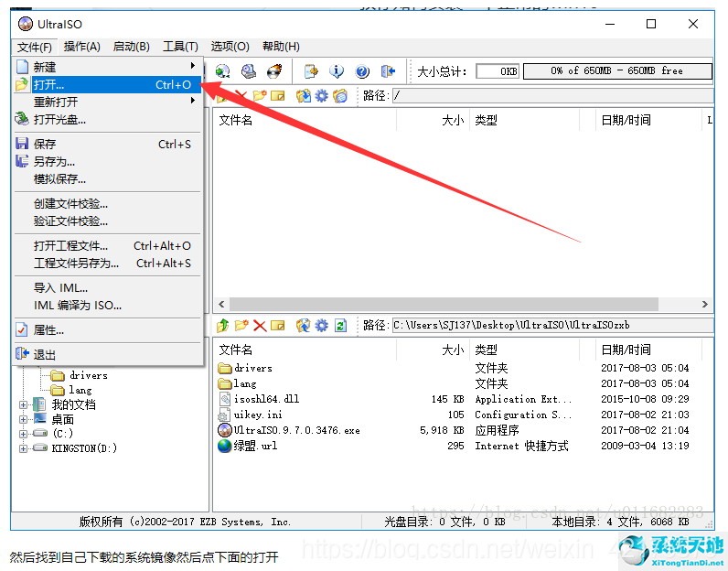
Task: Click red X delete icon in local pane
Action: tap(260, 325)
